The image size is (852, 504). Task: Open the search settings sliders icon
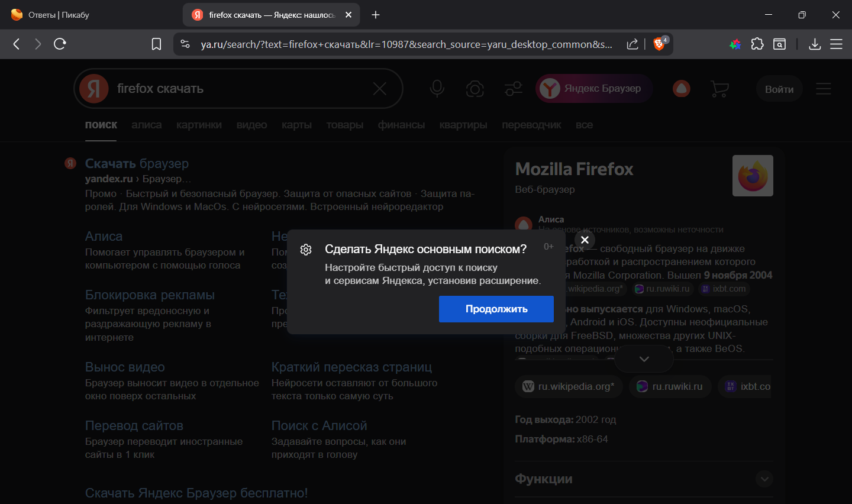pyautogui.click(x=513, y=89)
